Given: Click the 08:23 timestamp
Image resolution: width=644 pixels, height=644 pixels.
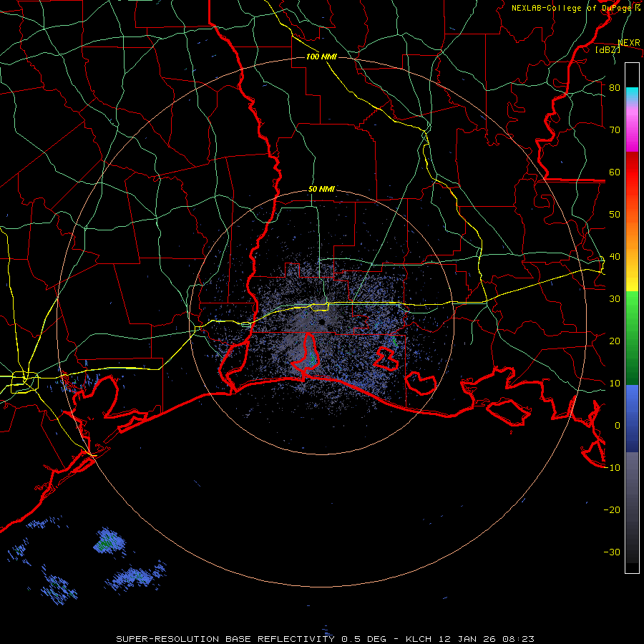Looking at the screenshot, I should click(517, 639).
